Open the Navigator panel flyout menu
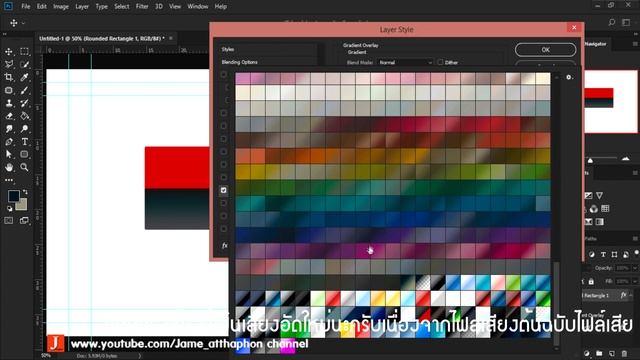Screen dimensions: 640x360 (635, 44)
